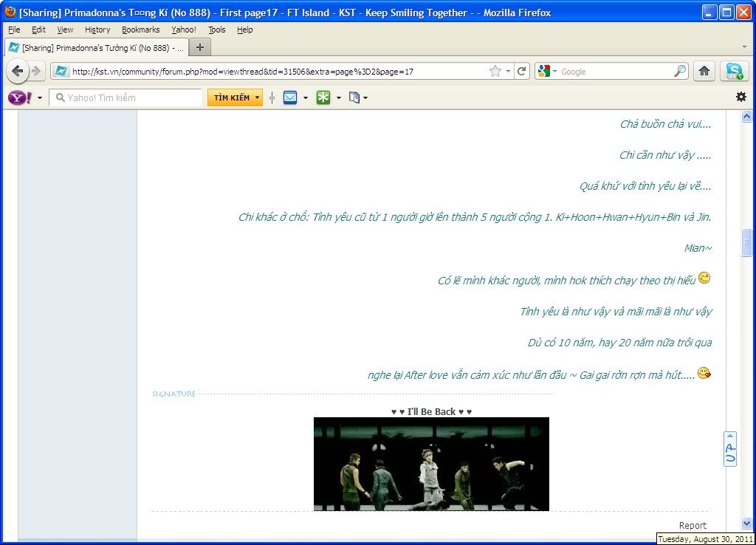Click the Report link
756x545 pixels.
coord(693,526)
